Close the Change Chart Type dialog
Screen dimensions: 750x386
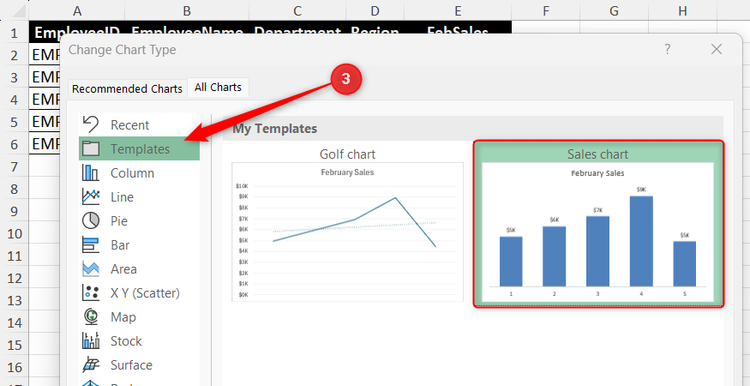(716, 49)
